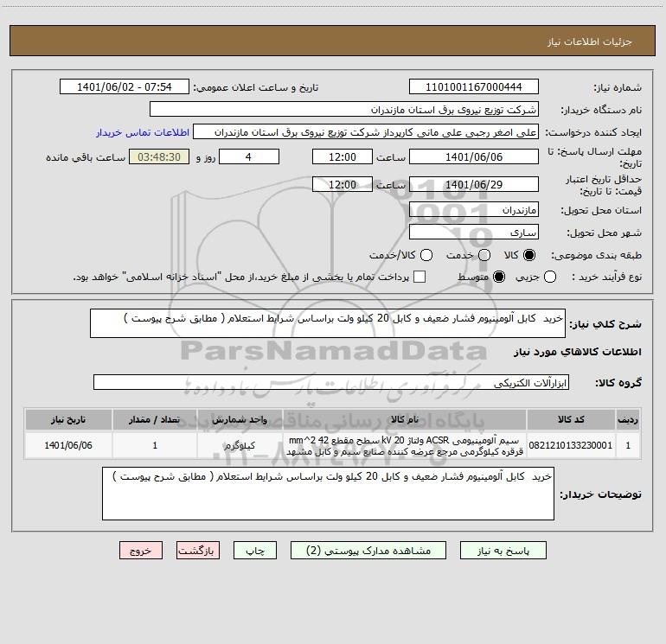Click the تعداد / مقدار column header
666x644 pixels.
[x=155, y=419]
